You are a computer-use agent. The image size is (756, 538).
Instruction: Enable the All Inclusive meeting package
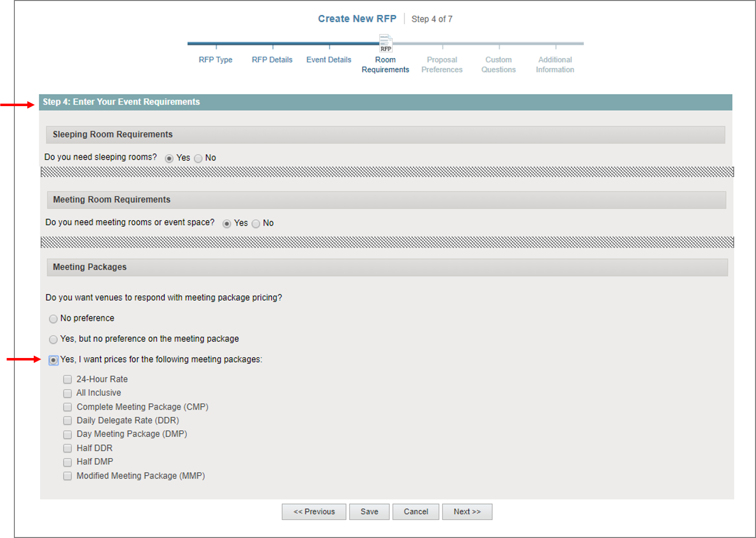(67, 393)
